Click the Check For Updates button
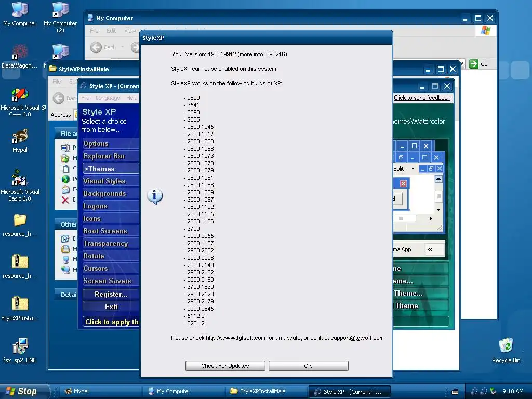The width and height of the screenshot is (532, 399). click(225, 366)
